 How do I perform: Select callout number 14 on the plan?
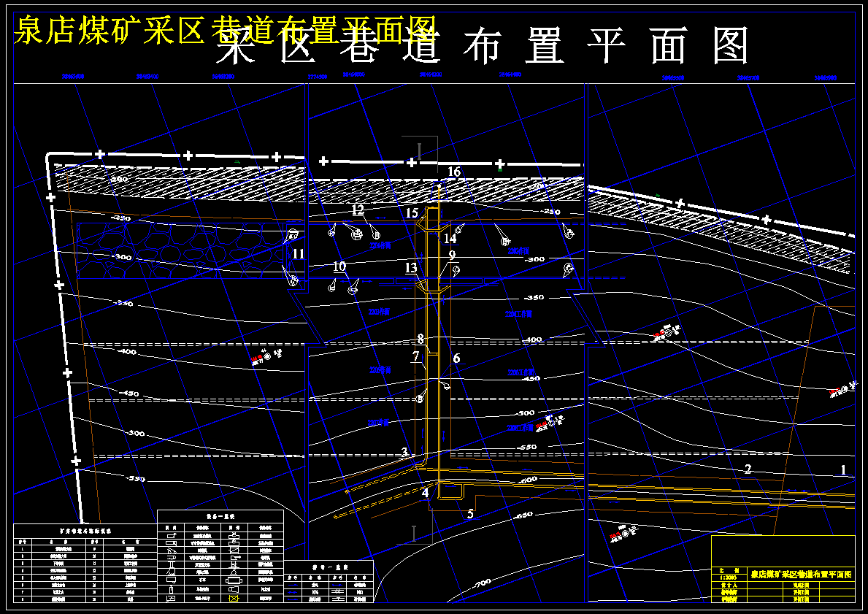click(x=450, y=238)
